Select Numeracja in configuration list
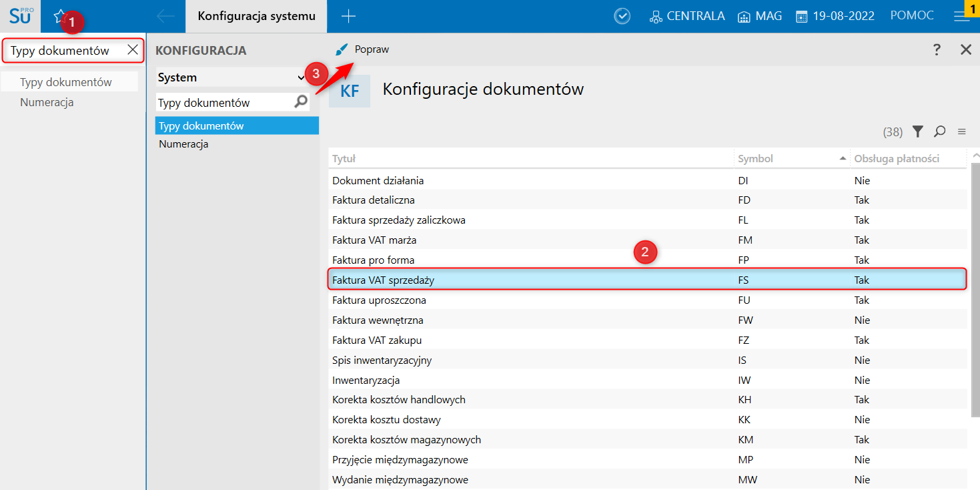 coord(237,144)
